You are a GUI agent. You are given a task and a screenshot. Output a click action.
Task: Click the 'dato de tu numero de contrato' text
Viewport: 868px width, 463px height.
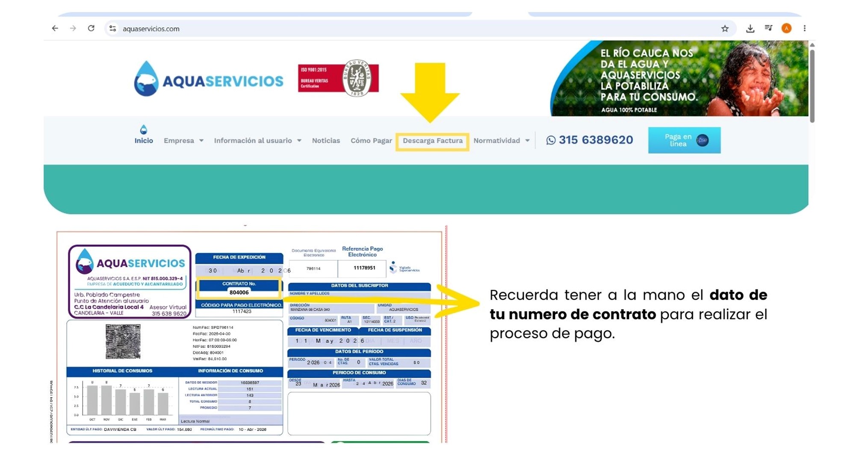[629, 304]
